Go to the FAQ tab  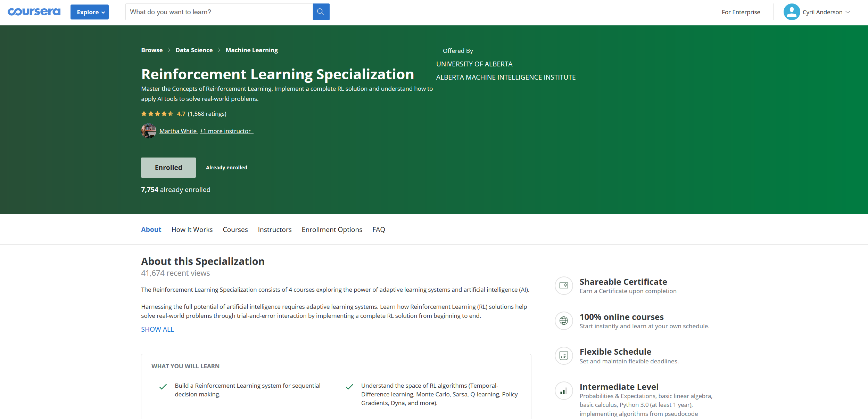pos(379,229)
